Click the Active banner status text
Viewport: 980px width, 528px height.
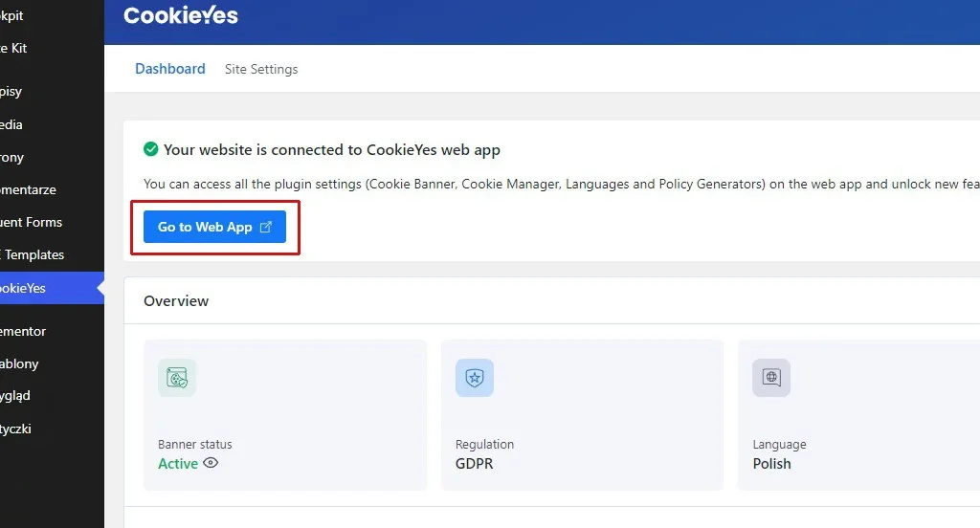click(x=178, y=463)
